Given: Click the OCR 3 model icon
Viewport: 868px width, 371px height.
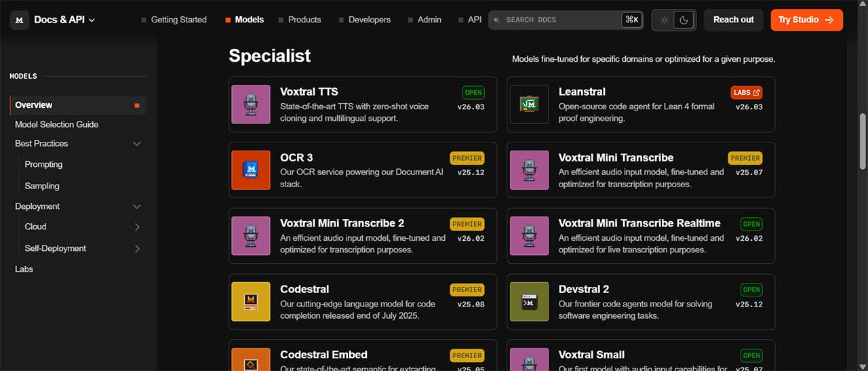Looking at the screenshot, I should coord(251,170).
